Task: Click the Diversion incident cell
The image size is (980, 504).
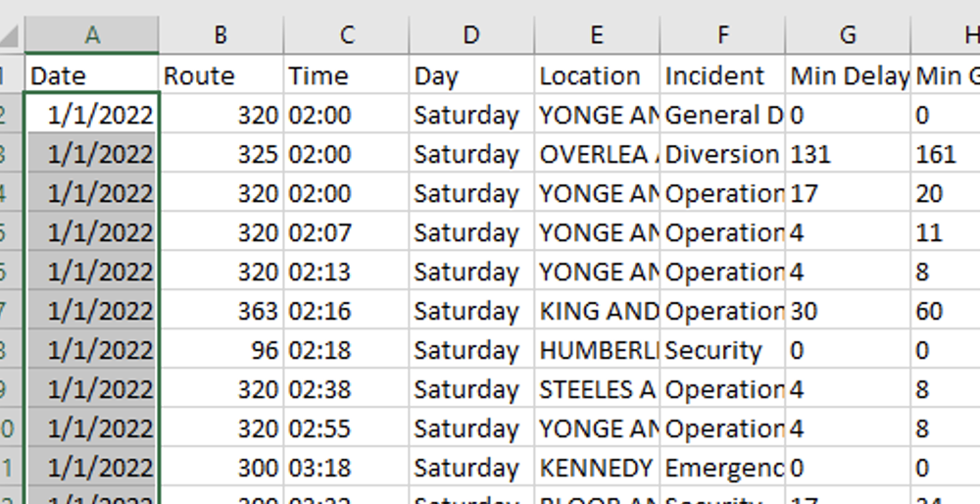Action: 722,154
